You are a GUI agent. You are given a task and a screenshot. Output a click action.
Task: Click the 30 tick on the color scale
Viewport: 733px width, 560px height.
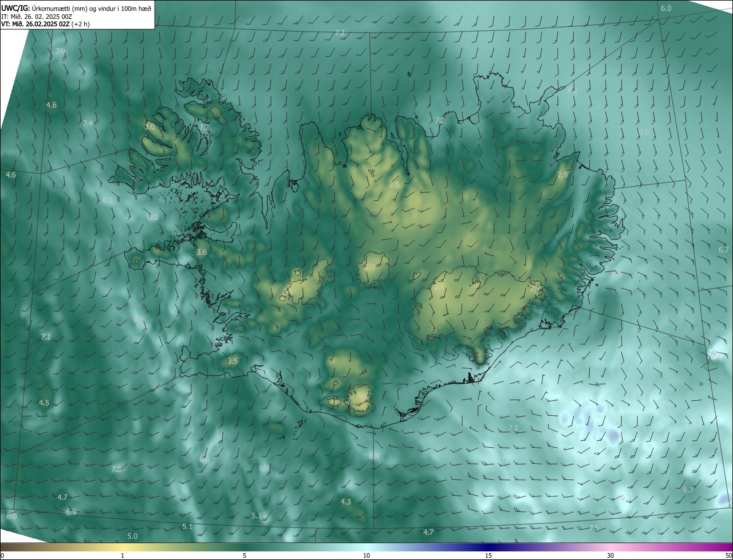point(610,555)
